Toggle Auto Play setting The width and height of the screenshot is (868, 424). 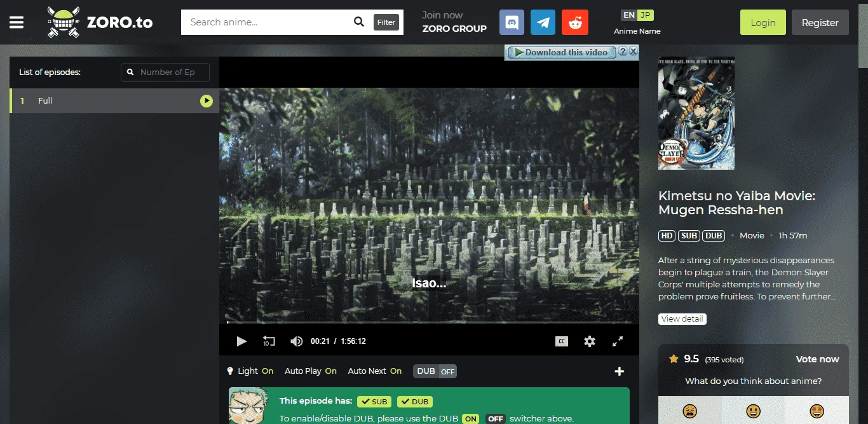click(311, 371)
